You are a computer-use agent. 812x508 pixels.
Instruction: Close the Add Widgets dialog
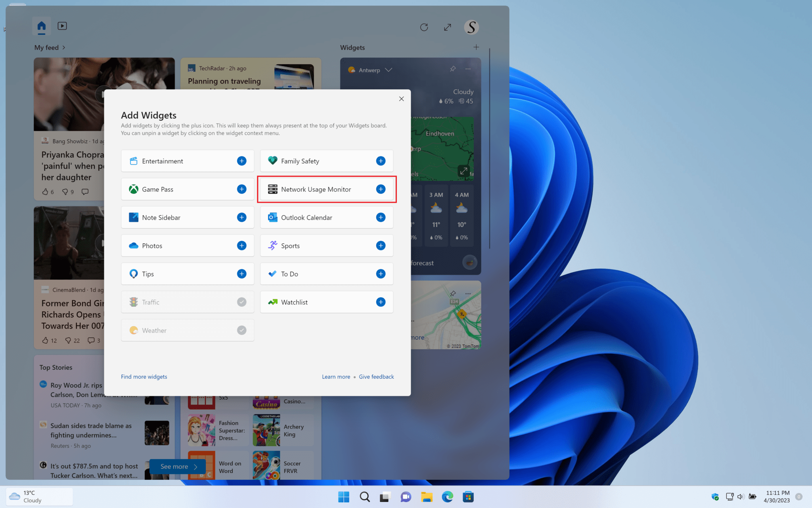coord(401,99)
